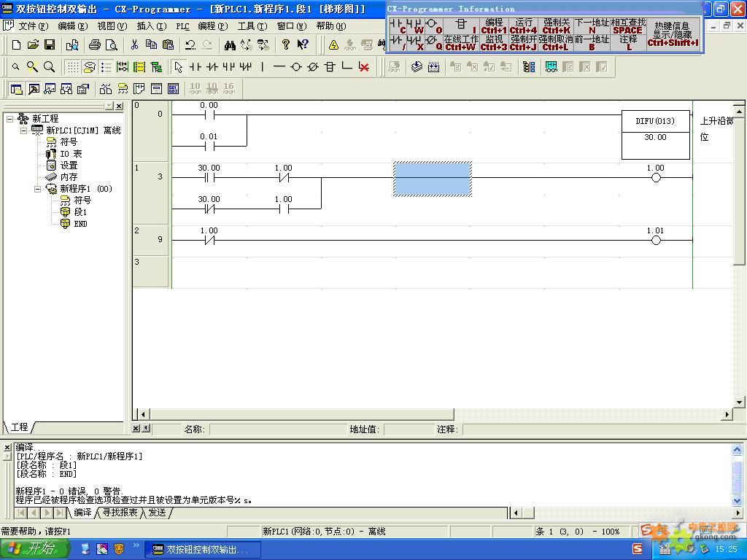The height and width of the screenshot is (560, 747).
Task: Select 内存 in project tree
Action: pos(69,177)
